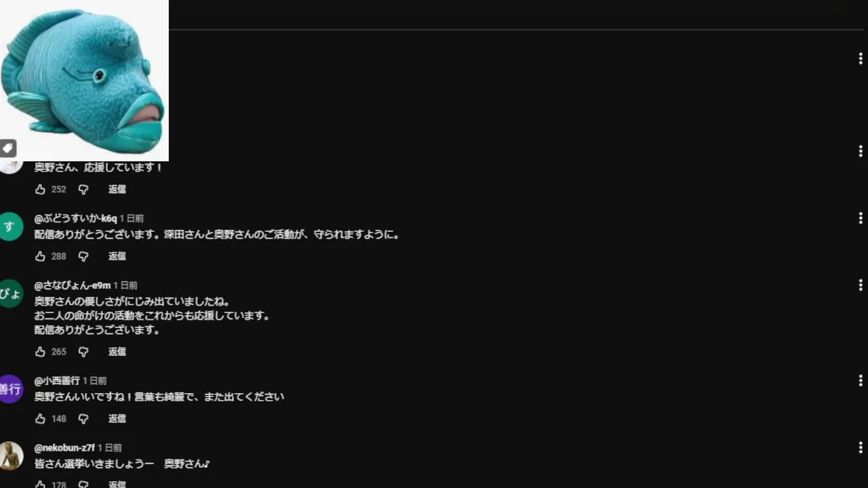Dislike the comment with 252 likes
Image resolution: width=868 pixels, height=488 pixels.
(x=83, y=189)
